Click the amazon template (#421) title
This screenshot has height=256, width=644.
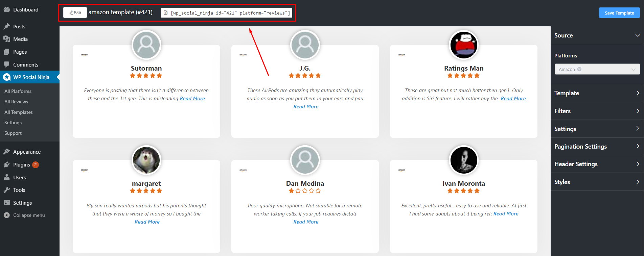click(x=120, y=12)
